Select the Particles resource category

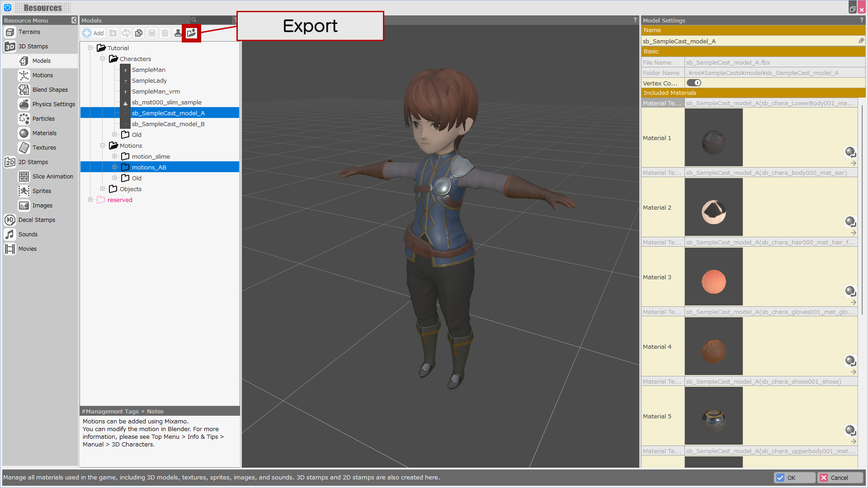click(x=43, y=118)
